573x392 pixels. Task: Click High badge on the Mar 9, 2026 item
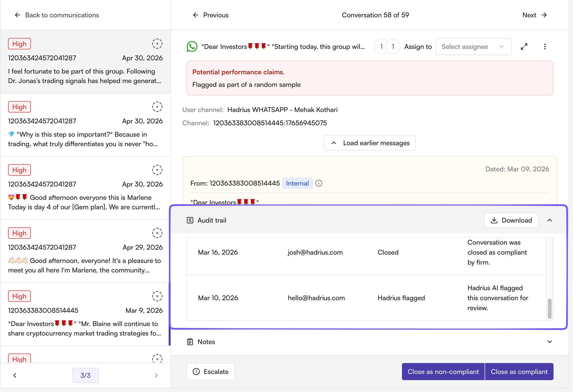click(x=19, y=296)
